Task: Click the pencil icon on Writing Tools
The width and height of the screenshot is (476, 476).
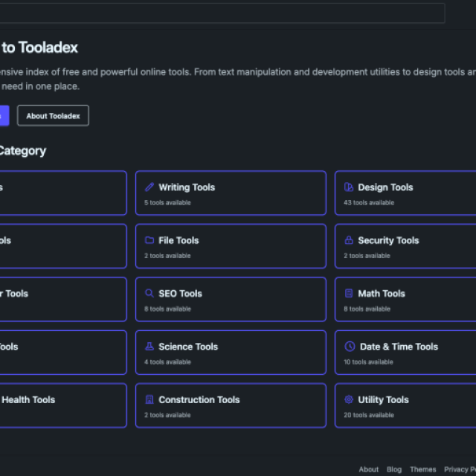Action: [x=149, y=187]
